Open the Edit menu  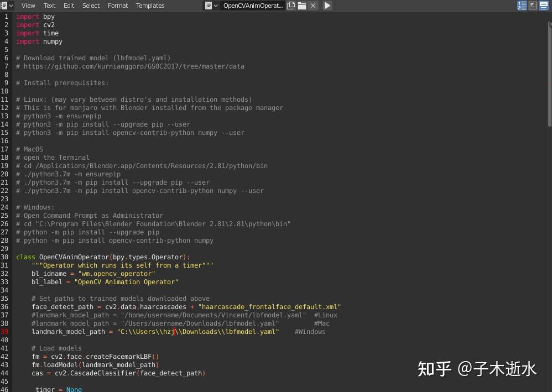pyautogui.click(x=69, y=5)
